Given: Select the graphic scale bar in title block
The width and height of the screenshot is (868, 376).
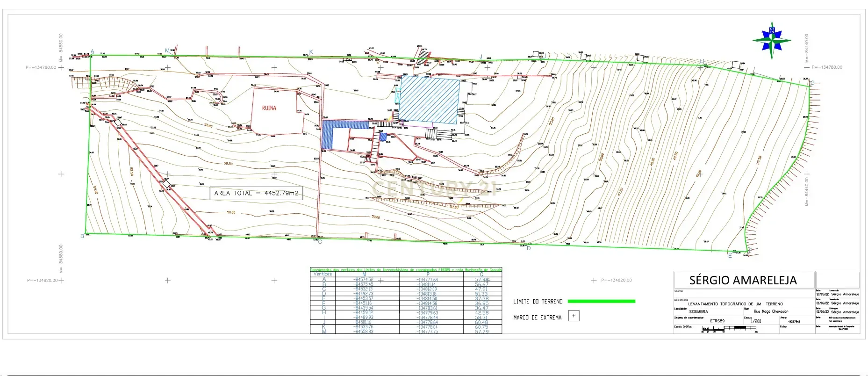Looking at the screenshot, I should [x=729, y=328].
